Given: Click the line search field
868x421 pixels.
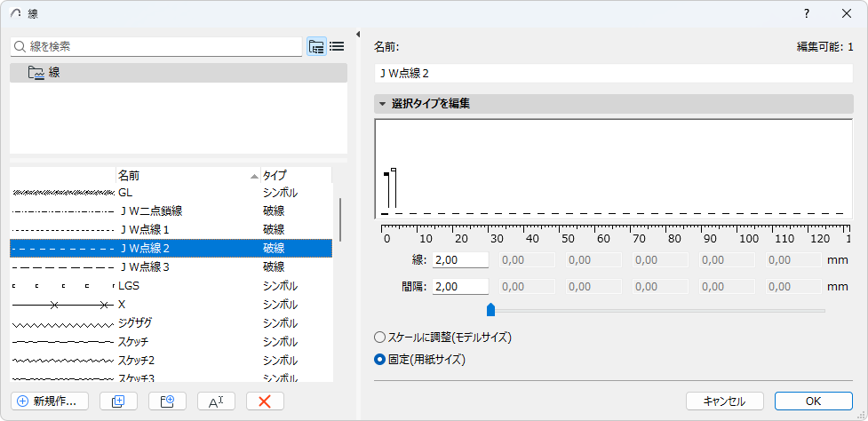Looking at the screenshot, I should pos(156,46).
